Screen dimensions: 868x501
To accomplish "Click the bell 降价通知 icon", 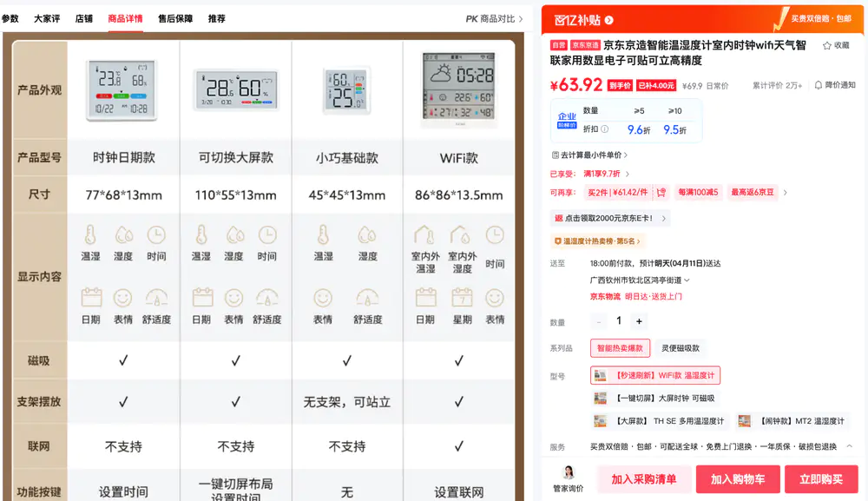I will (819, 85).
